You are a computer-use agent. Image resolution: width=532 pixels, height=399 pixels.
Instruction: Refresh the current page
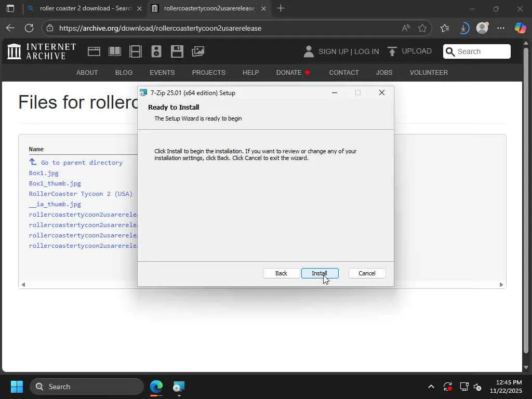(x=29, y=28)
